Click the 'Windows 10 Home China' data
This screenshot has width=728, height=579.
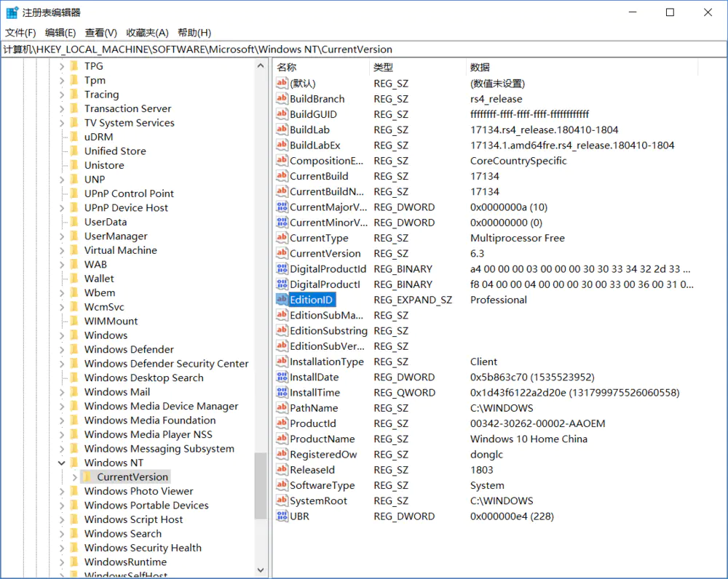tap(529, 439)
